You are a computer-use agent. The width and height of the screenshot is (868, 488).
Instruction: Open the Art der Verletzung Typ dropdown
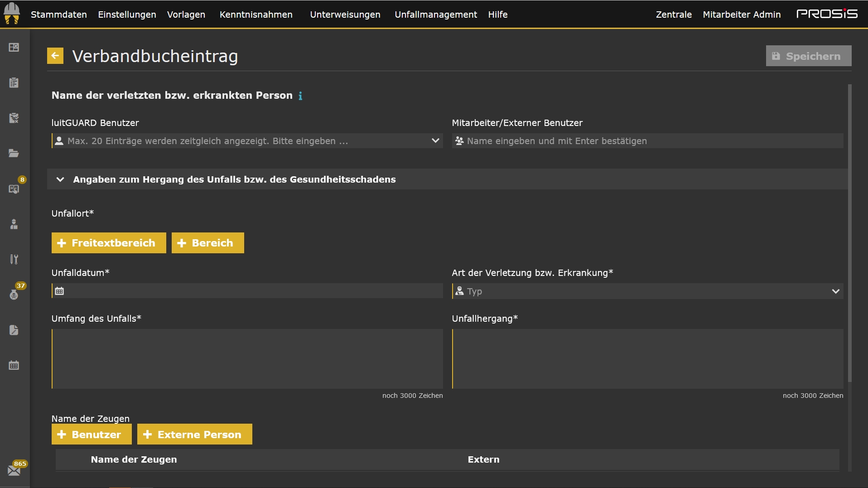pos(647,291)
